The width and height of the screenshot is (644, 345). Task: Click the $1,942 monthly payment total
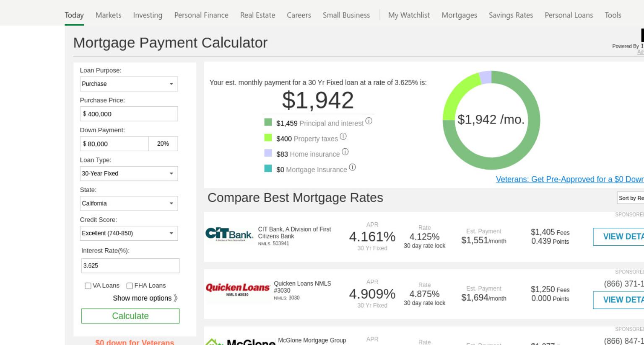(318, 100)
